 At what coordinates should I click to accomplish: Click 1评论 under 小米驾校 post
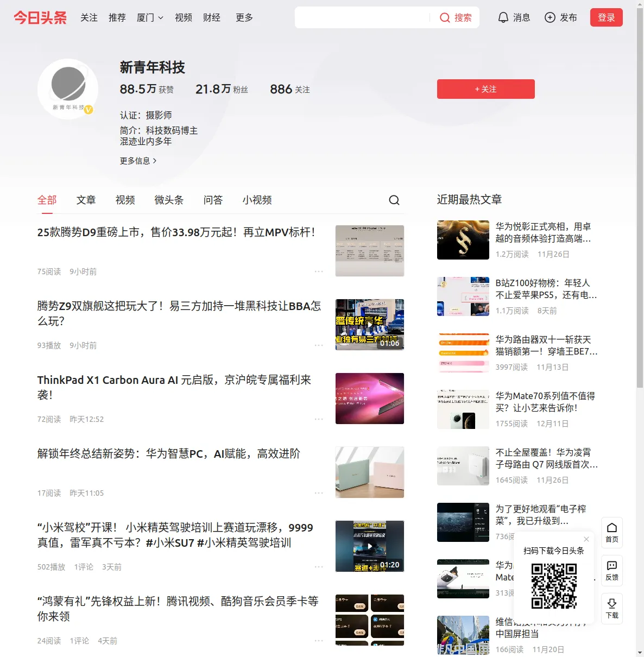[x=84, y=567]
